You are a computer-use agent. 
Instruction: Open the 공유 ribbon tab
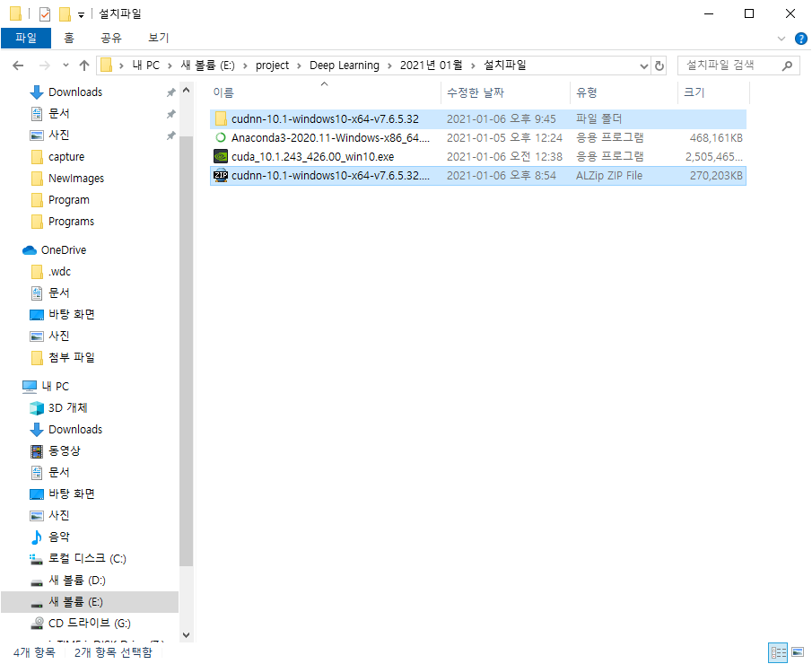point(111,38)
